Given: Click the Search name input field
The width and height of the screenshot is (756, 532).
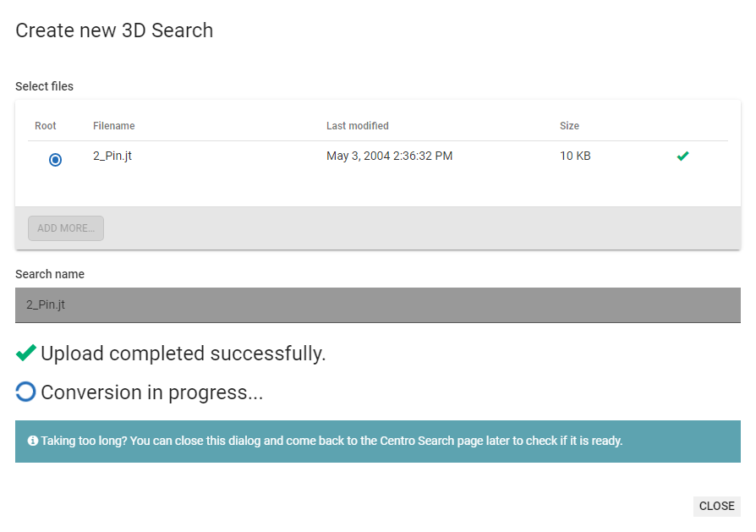Looking at the screenshot, I should pyautogui.click(x=377, y=304).
